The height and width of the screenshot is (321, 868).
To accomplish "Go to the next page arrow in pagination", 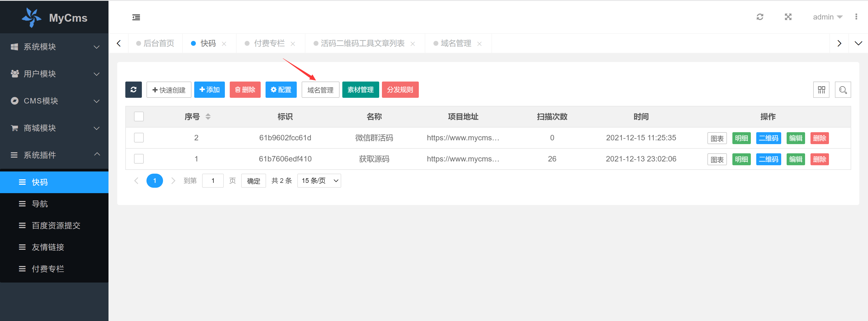I will coord(173,181).
